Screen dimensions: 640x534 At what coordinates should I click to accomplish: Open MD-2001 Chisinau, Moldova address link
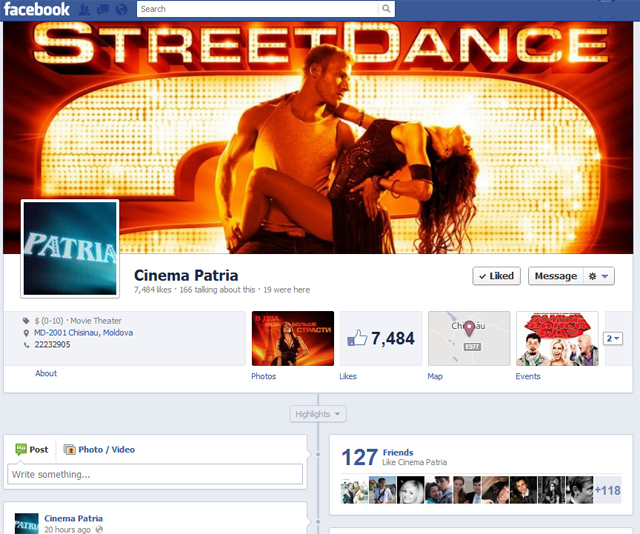click(83, 332)
